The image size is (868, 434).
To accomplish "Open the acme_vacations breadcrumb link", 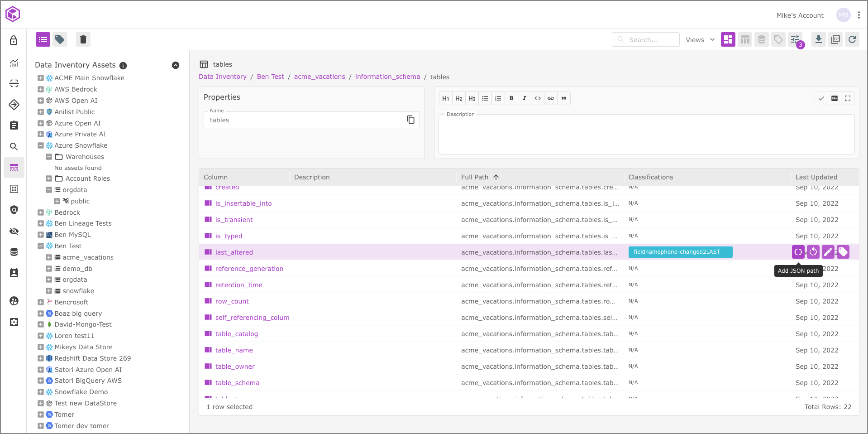I will (x=320, y=77).
